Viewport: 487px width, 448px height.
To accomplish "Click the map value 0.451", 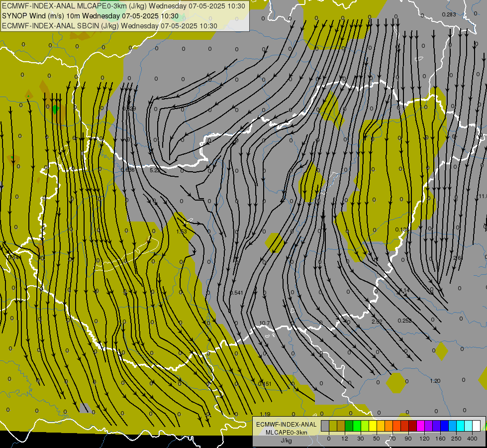I will tap(265, 384).
